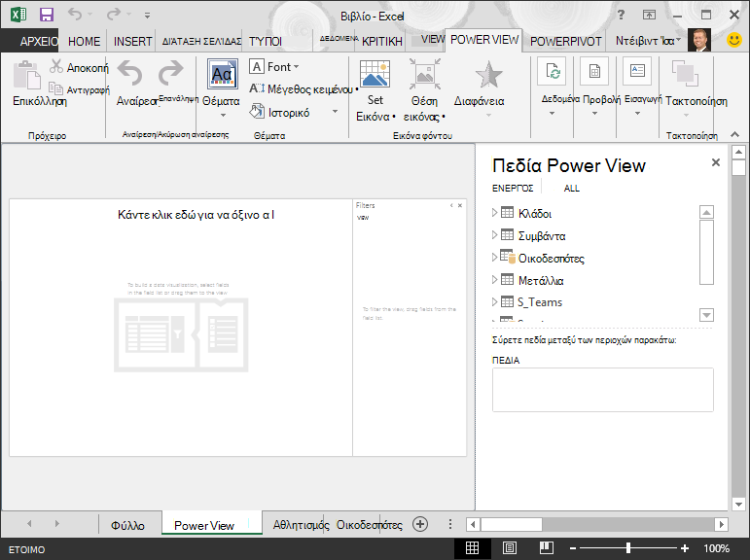Select the ALL fields filter
The image size is (750, 560).
(572, 189)
